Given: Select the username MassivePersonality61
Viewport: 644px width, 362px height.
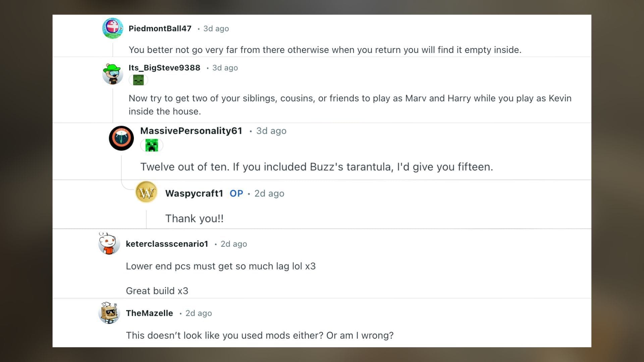Looking at the screenshot, I should 191,131.
